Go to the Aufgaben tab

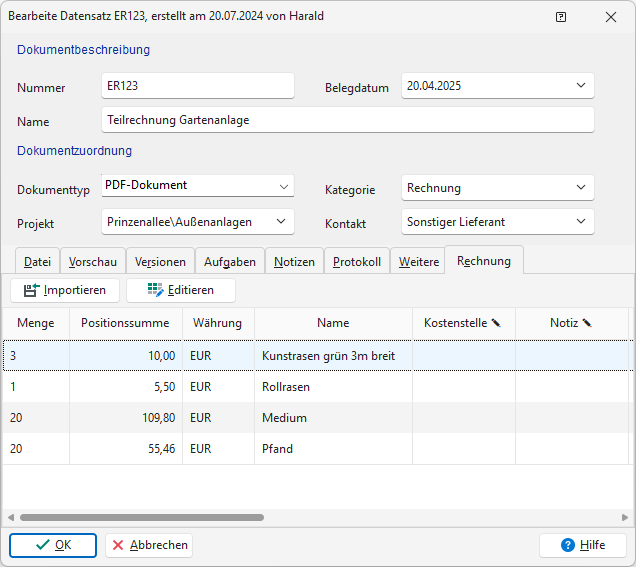point(230,262)
